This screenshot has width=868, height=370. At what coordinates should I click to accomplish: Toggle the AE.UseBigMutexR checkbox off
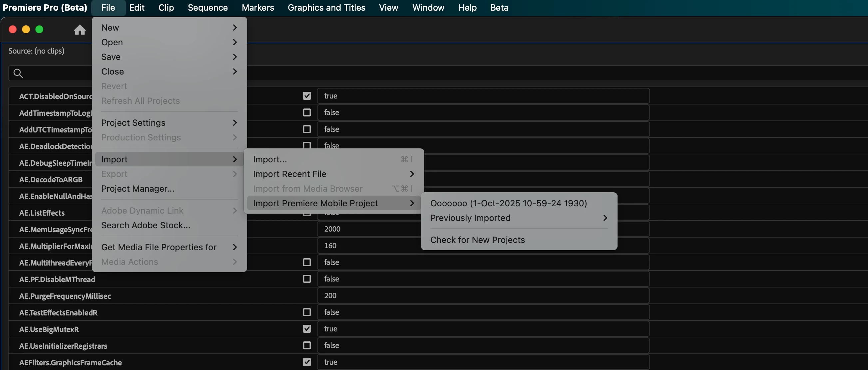coord(307,329)
